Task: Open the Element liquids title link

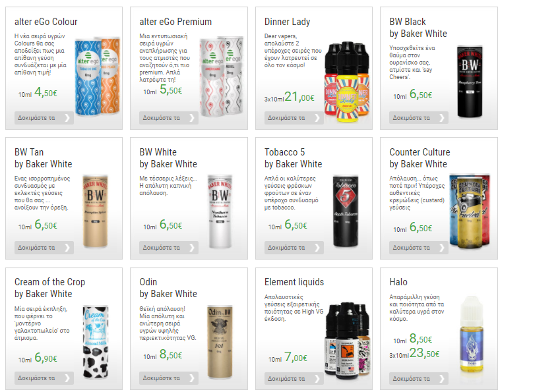Action: click(x=294, y=282)
